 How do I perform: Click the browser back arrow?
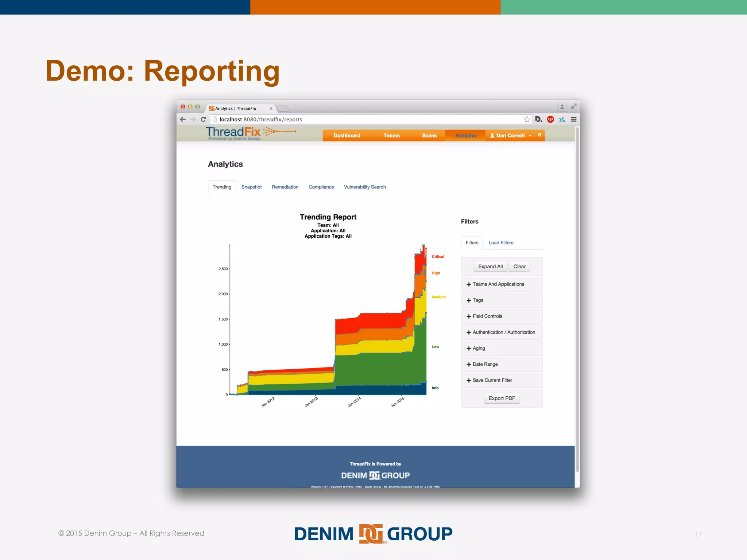click(x=183, y=119)
